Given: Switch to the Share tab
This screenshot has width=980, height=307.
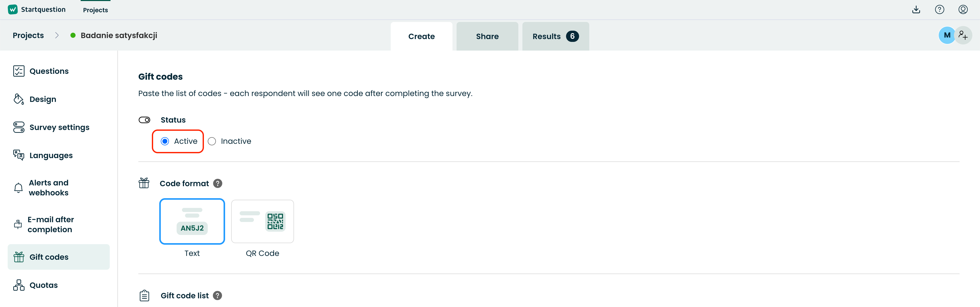Looking at the screenshot, I should [487, 36].
